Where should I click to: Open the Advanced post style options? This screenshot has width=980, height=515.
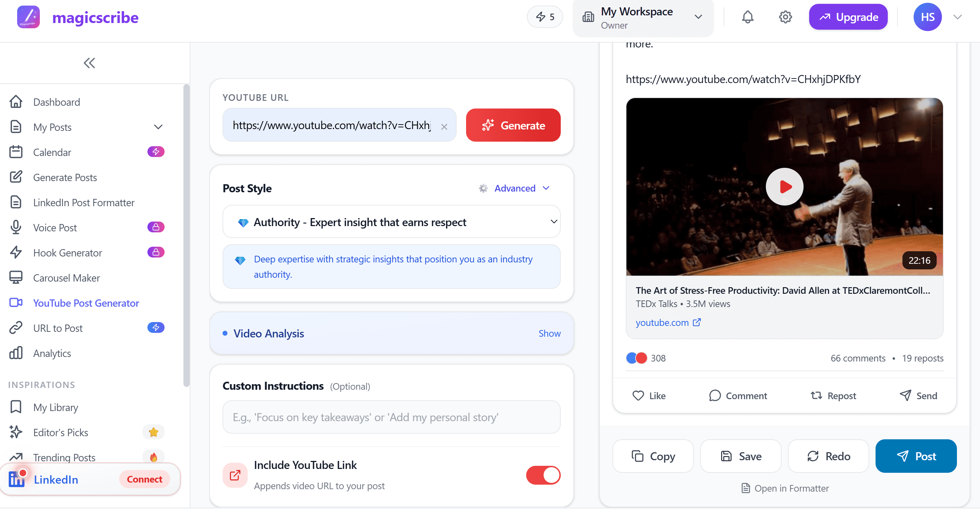point(514,188)
